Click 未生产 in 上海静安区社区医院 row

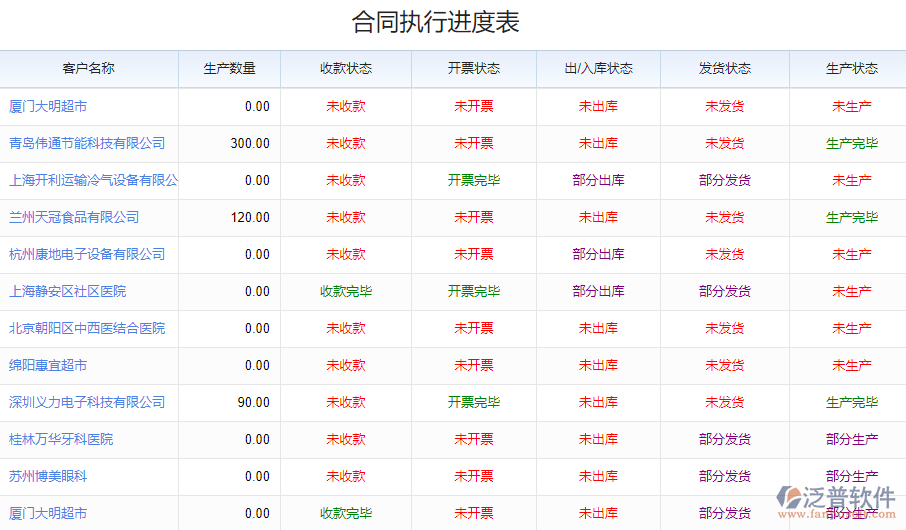[x=852, y=291]
